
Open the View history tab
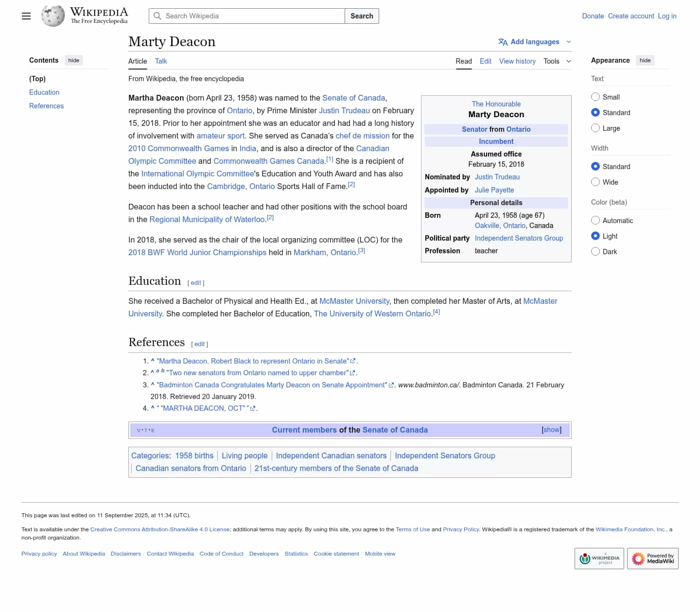pyautogui.click(x=517, y=61)
